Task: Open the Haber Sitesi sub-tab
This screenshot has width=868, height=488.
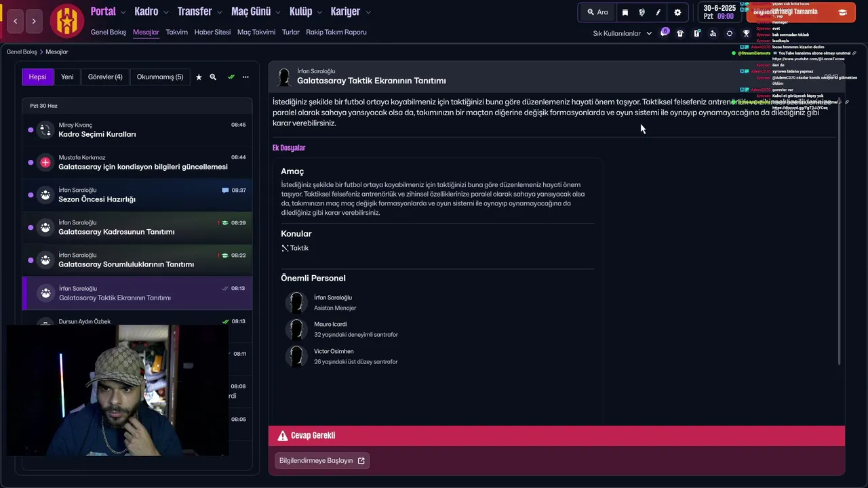Action: (x=212, y=32)
